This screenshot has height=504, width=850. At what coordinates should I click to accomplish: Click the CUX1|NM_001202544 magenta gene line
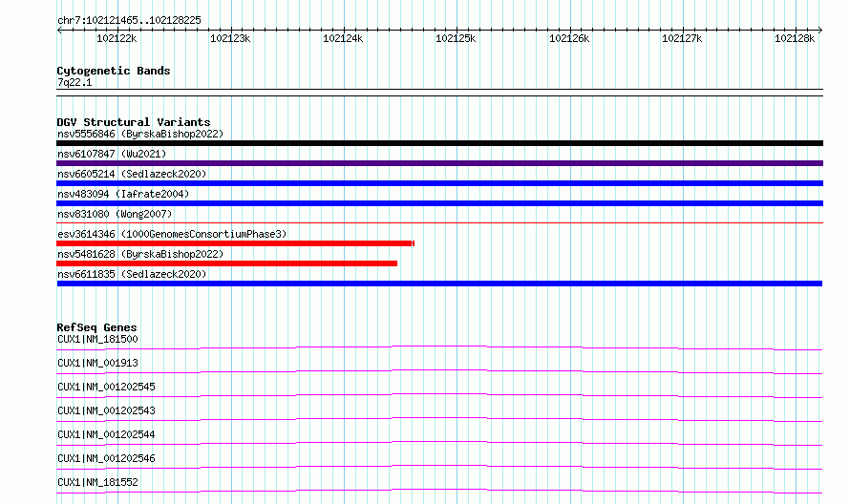click(439, 443)
